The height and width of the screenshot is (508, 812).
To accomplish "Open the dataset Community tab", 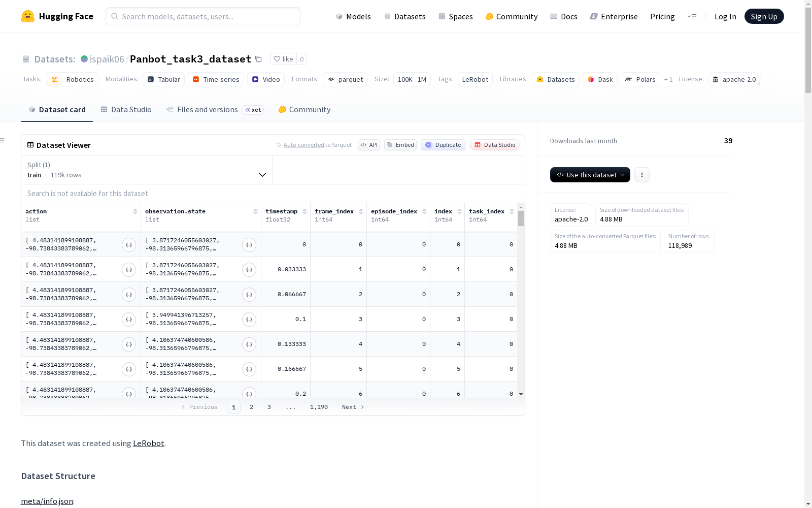I will (x=304, y=110).
